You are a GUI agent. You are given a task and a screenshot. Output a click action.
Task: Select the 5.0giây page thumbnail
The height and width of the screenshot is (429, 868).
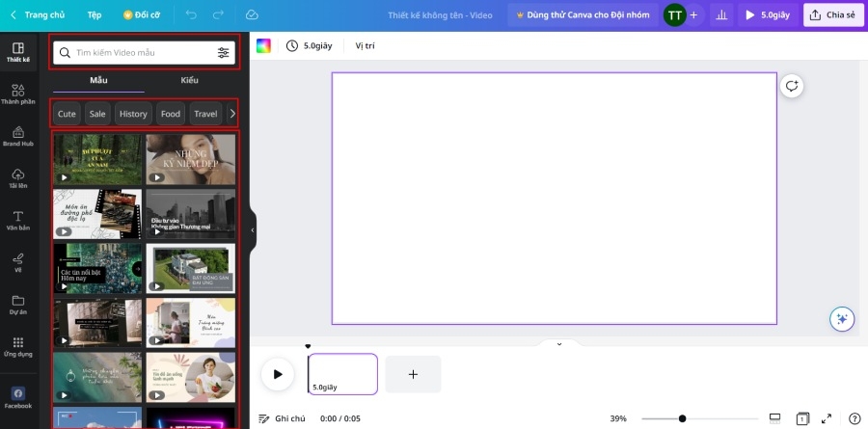(342, 374)
